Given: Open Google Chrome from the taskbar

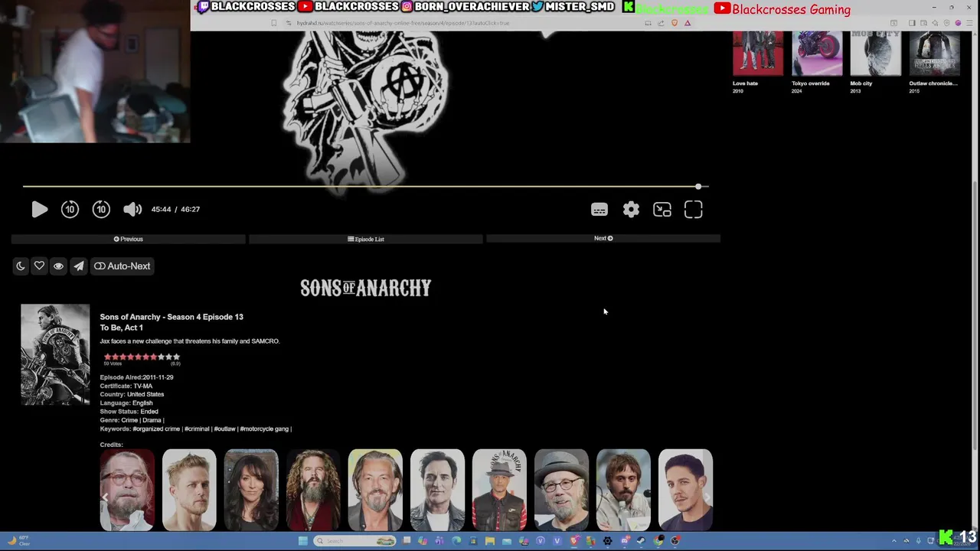Looking at the screenshot, I should tap(658, 541).
